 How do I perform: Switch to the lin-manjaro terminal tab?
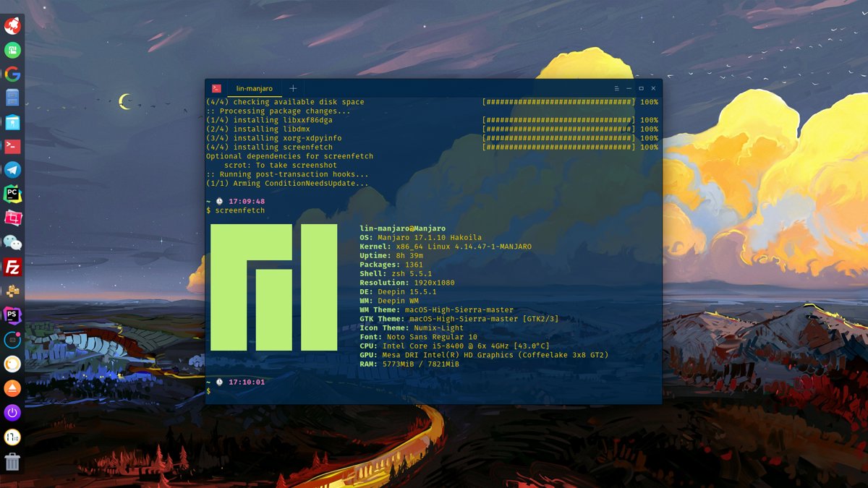[255, 88]
